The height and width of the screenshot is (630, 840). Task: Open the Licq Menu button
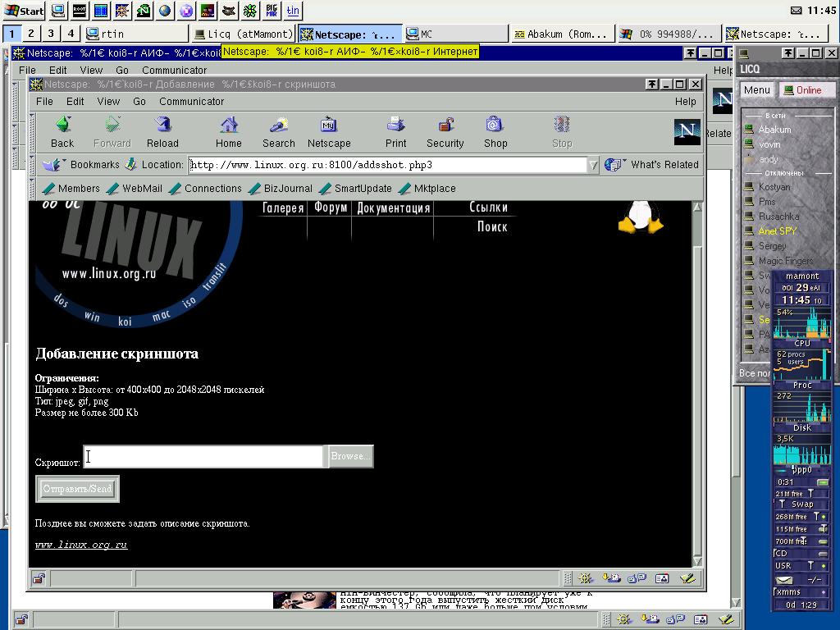(757, 90)
